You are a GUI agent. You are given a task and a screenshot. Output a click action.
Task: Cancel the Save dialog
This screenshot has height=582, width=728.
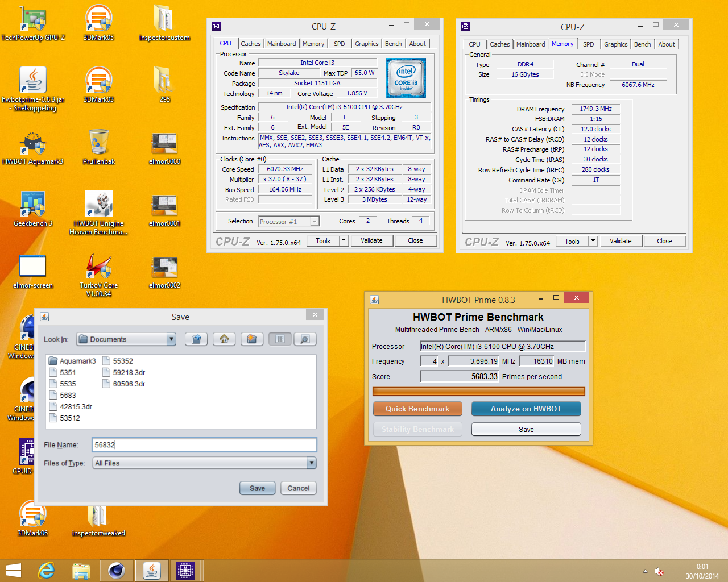(x=299, y=488)
